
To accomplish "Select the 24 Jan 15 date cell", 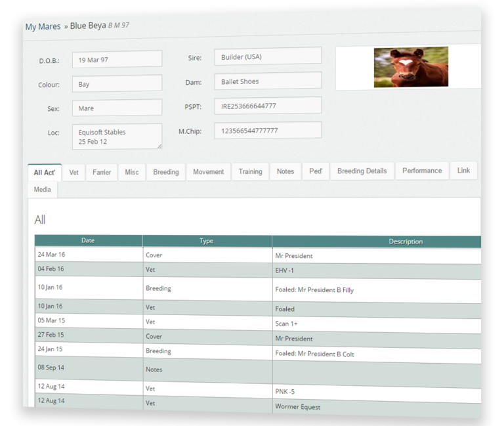I will pyautogui.click(x=89, y=349).
